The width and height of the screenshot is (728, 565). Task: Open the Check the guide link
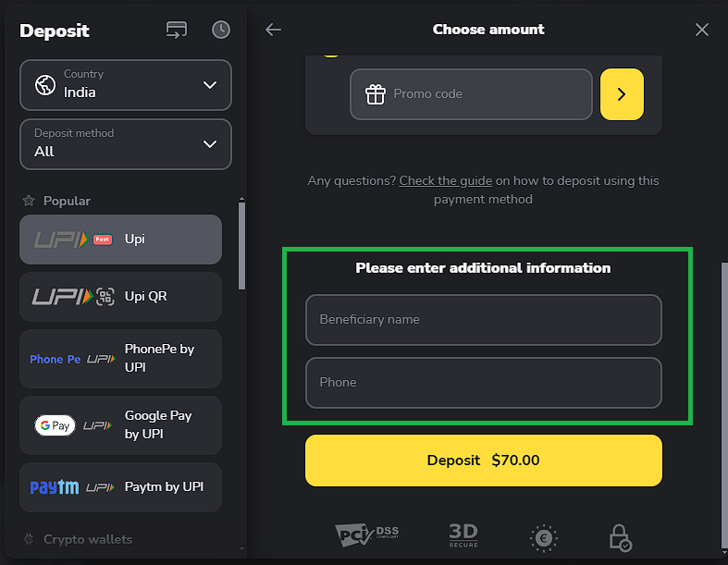[x=445, y=181]
